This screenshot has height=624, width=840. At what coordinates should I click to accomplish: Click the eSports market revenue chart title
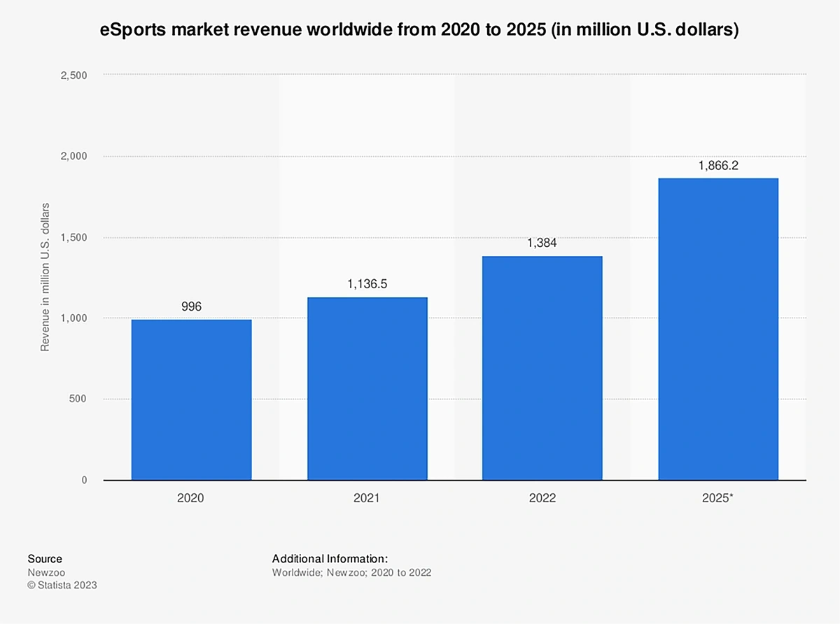(420, 31)
